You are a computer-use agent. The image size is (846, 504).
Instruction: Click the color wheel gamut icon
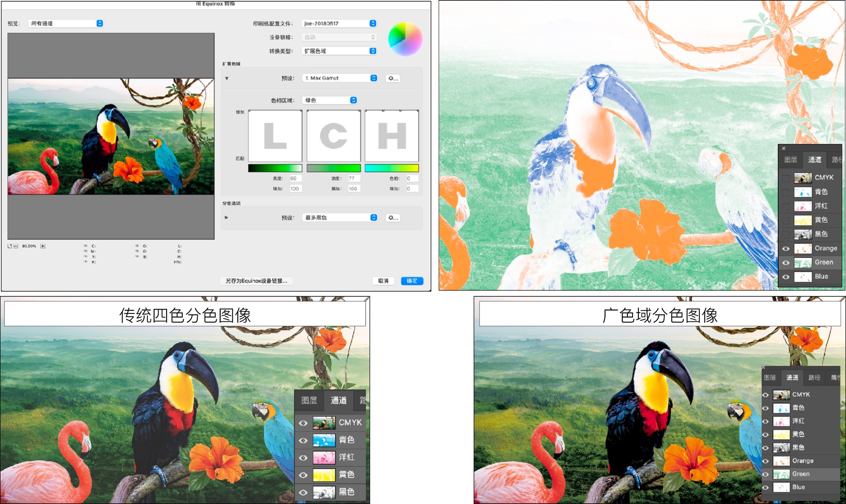(405, 39)
